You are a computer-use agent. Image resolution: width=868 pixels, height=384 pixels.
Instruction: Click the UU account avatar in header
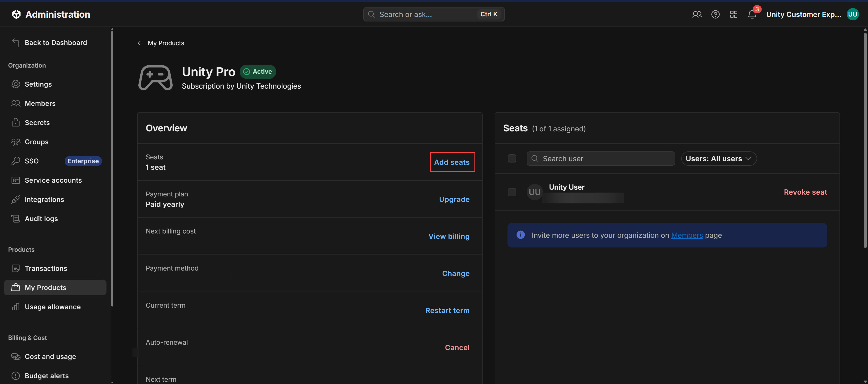pos(852,14)
